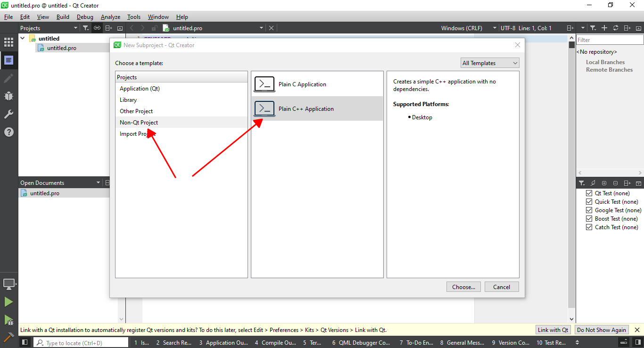This screenshot has height=348, width=644.
Task: Open the All Templates dropdown
Action: click(490, 63)
